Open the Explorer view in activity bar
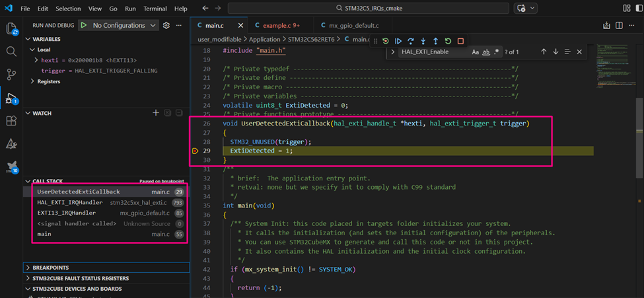 pos(11,29)
